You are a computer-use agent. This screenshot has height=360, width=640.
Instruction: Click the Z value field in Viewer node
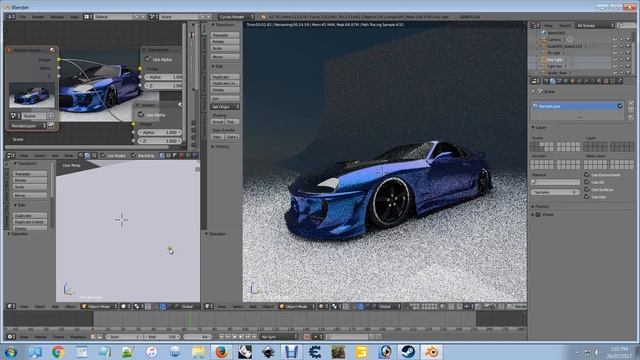click(x=160, y=141)
